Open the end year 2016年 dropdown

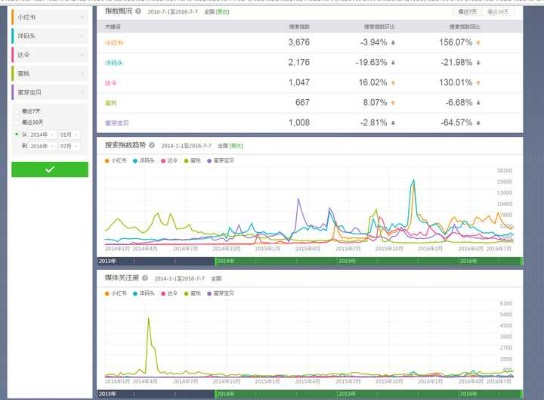point(42,146)
